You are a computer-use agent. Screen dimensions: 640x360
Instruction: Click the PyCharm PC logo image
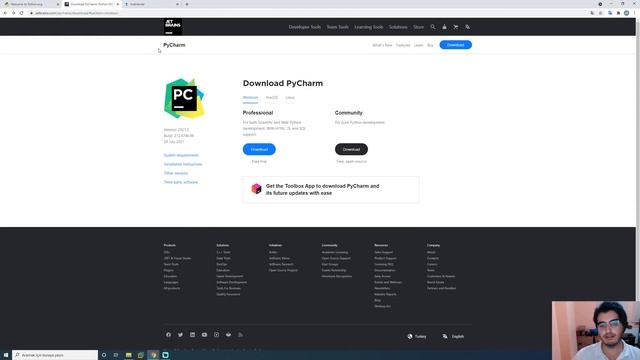[x=184, y=98]
